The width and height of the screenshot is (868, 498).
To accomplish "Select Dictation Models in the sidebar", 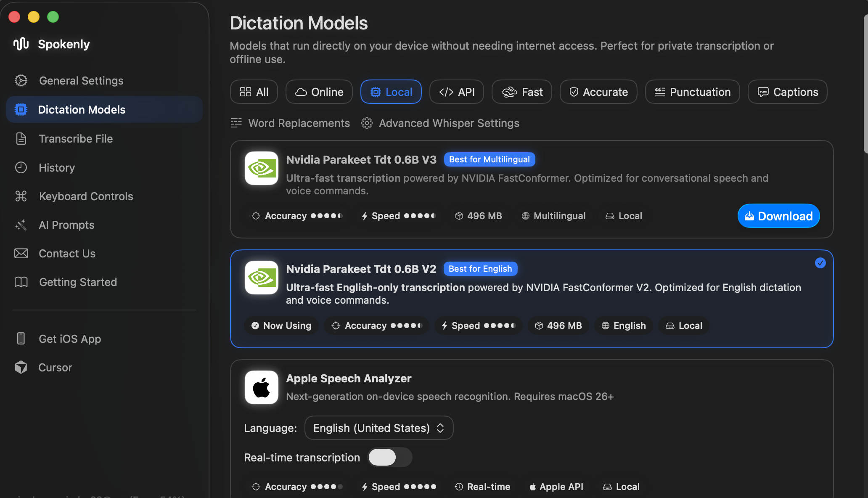I will coord(104,110).
